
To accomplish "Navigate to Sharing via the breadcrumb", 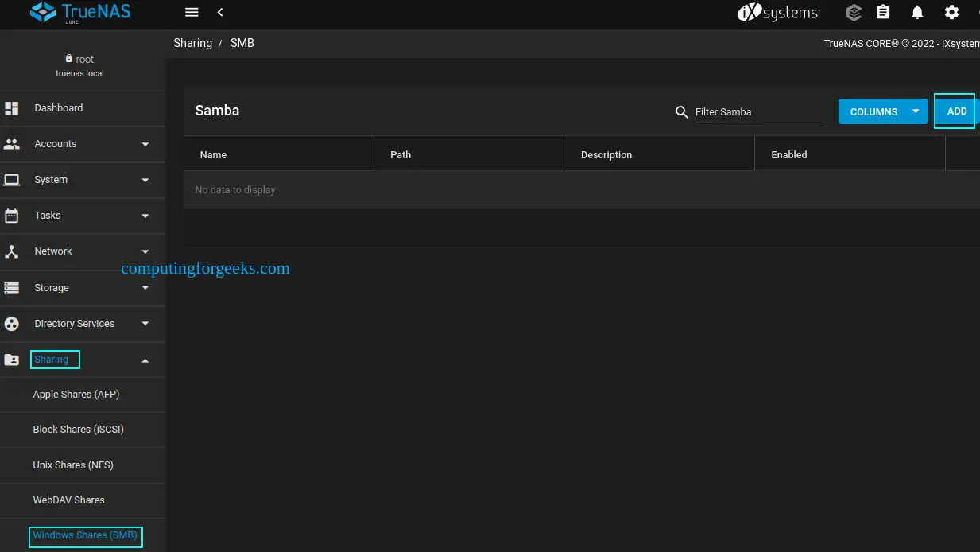I will click(x=192, y=42).
